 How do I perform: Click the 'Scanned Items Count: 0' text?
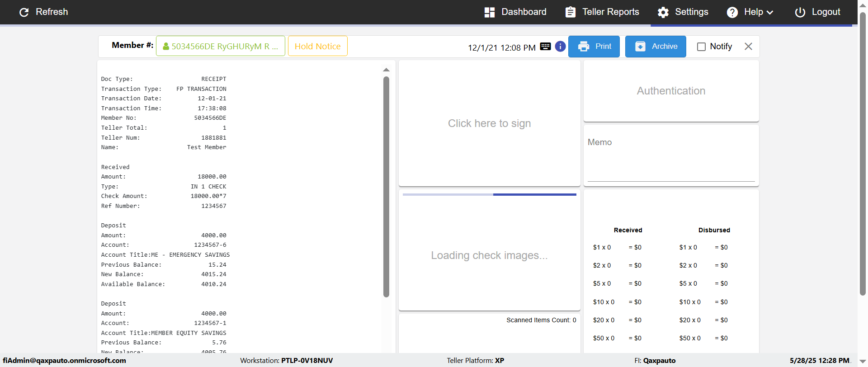click(541, 320)
